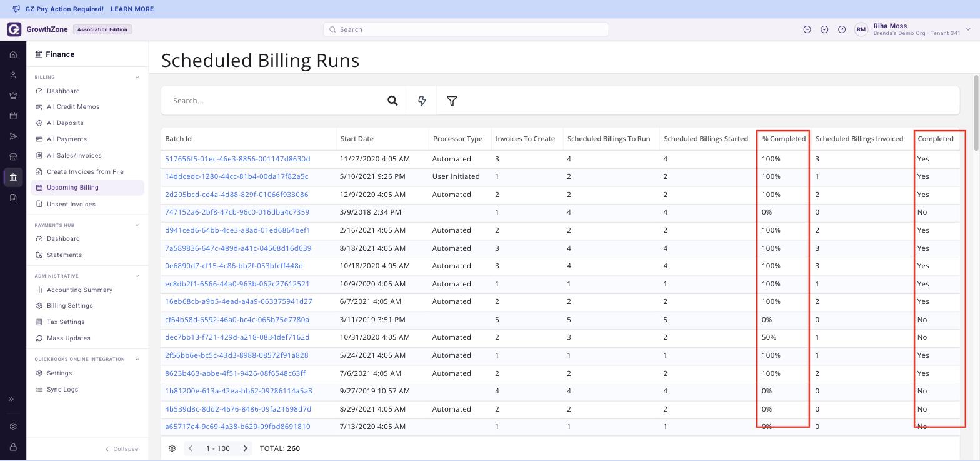The height and width of the screenshot is (461, 980).
Task: Select the Finance bank icon in left rail
Action: click(x=13, y=177)
